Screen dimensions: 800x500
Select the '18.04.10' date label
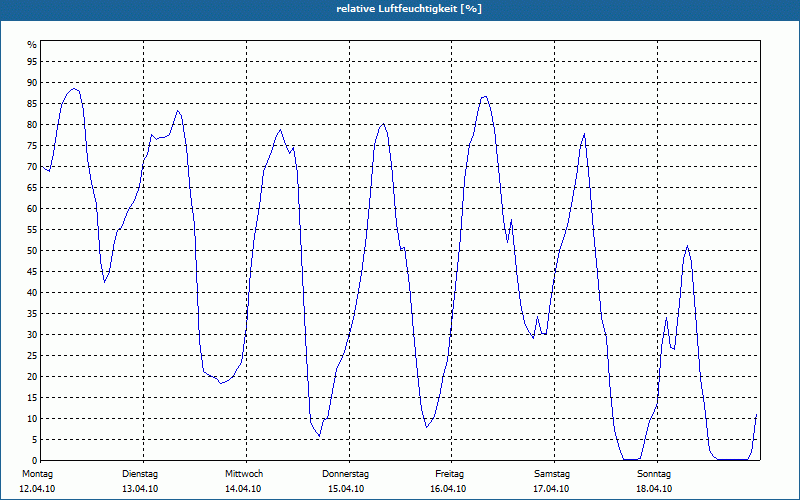pos(654,489)
